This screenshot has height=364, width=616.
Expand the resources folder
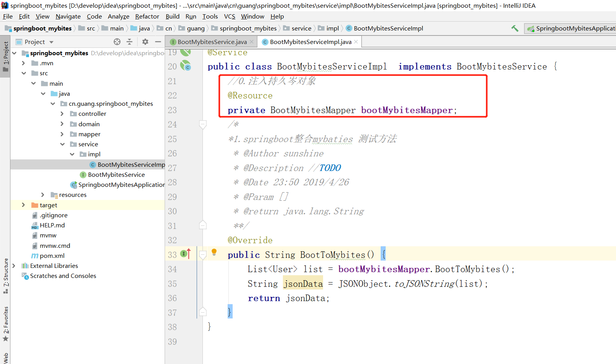click(43, 195)
